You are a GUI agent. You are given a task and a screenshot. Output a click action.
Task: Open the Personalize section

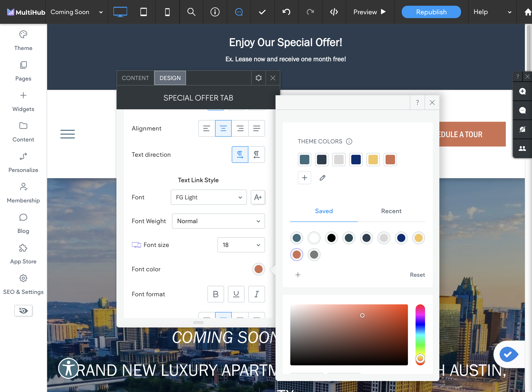click(x=23, y=163)
